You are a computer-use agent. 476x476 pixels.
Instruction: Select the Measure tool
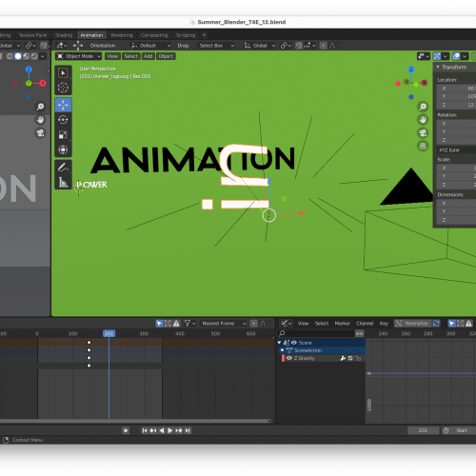(63, 182)
